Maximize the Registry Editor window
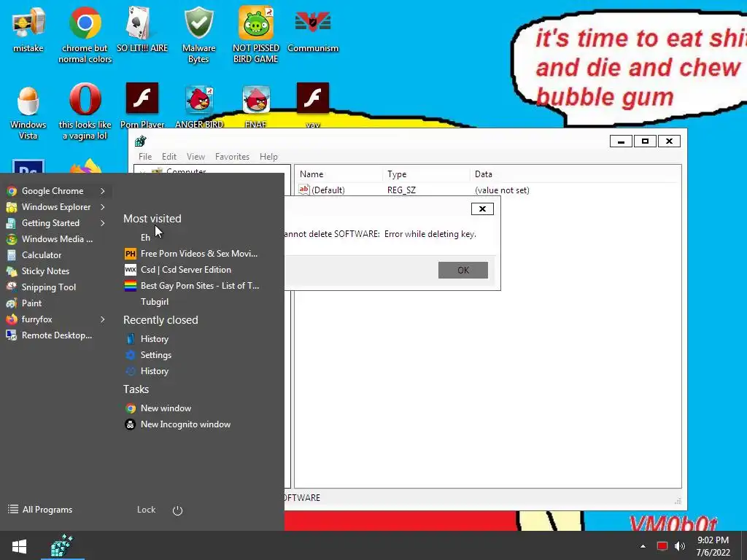 click(x=645, y=141)
